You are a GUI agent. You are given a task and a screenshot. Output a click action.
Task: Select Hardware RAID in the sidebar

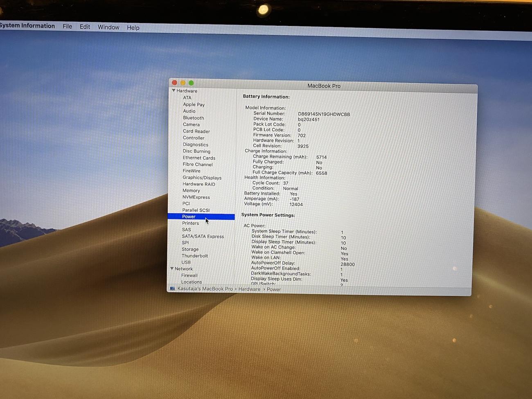[x=199, y=184]
